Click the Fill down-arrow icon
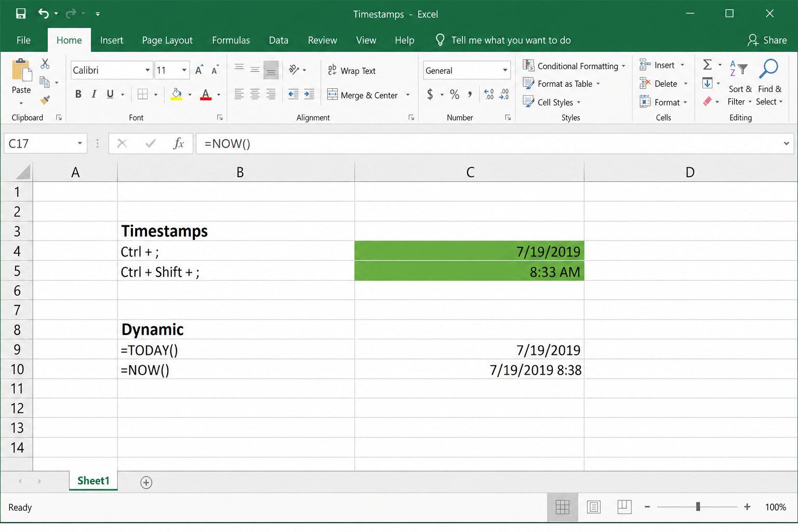 [708, 83]
